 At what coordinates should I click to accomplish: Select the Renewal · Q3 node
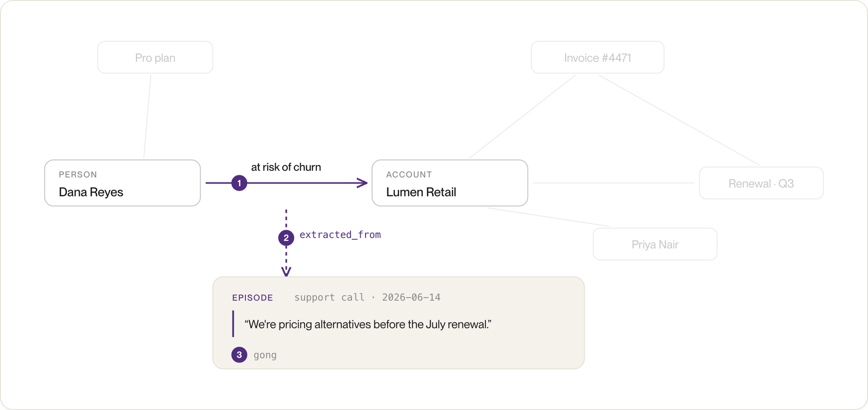761,183
